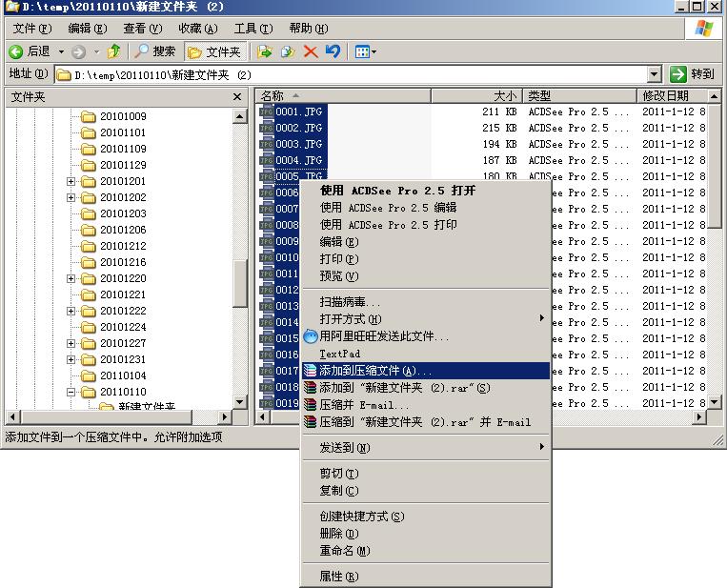This screenshot has height=588, width=727.
Task: Click the Copy To folder toolbar icon
Action: tap(288, 51)
